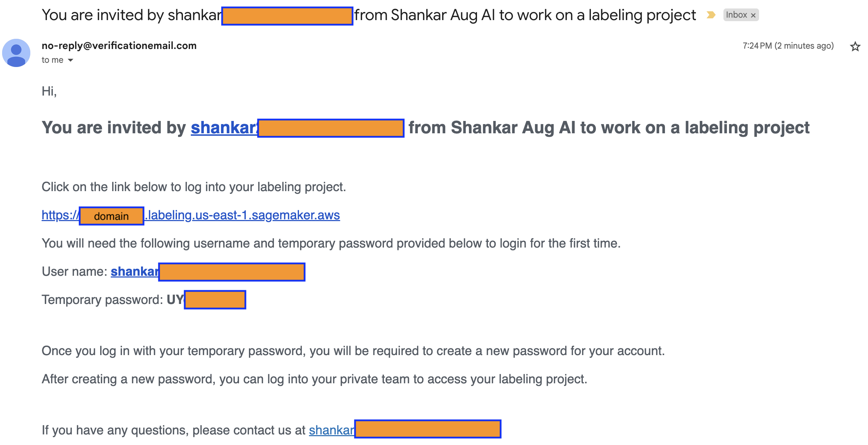868x445 pixels.
Task: Click sender address no-reply@verificationemail.com
Action: point(119,45)
